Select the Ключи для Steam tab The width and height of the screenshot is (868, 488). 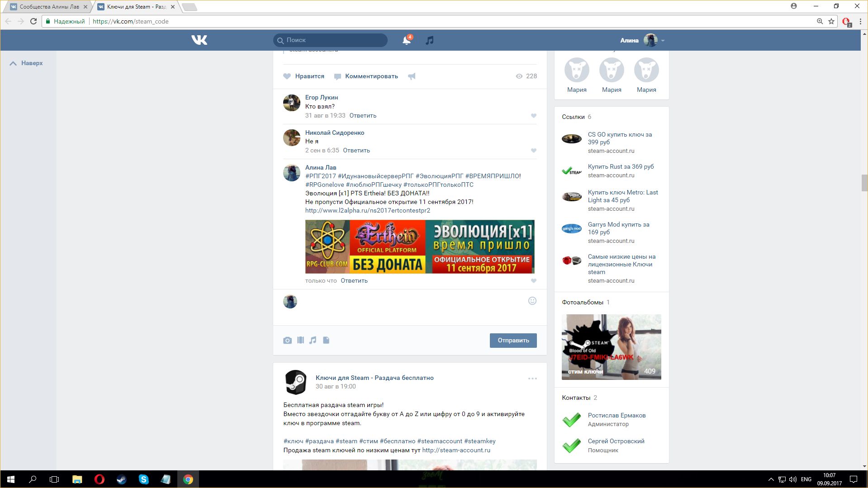[136, 7]
